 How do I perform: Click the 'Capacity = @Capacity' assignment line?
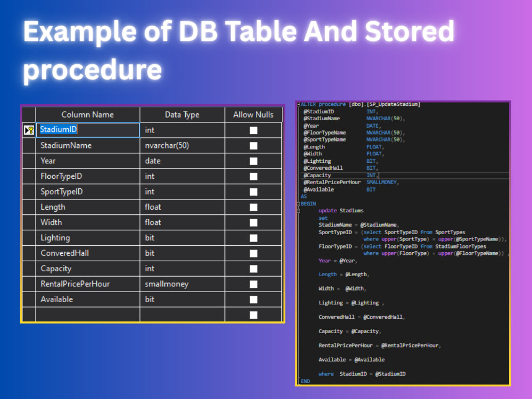pos(349,331)
